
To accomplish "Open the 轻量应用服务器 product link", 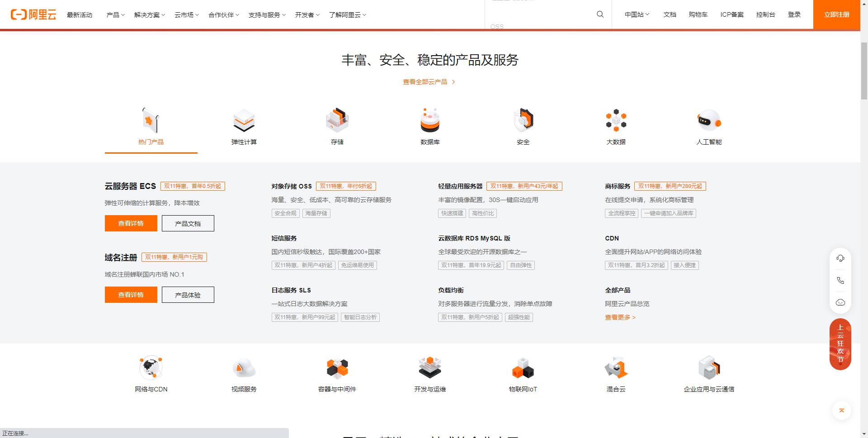I will click(x=460, y=186).
